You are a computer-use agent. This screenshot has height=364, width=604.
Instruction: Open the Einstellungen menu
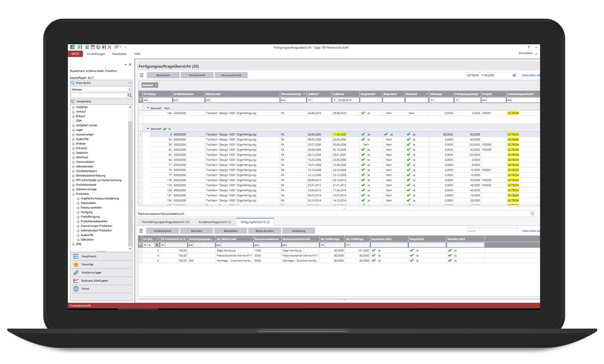point(96,54)
